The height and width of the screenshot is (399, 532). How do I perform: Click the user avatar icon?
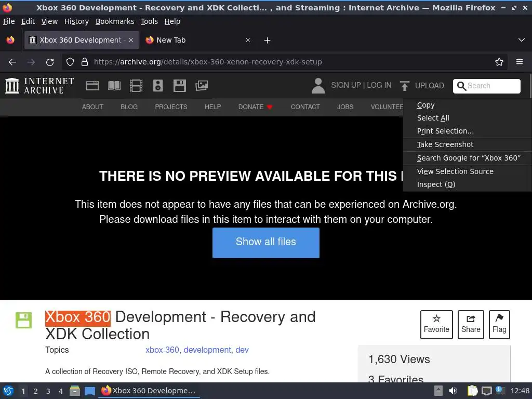tap(318, 86)
